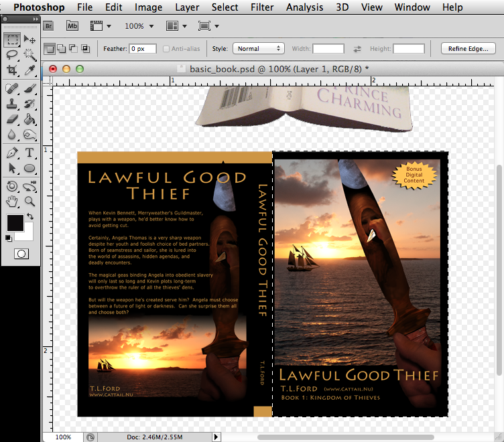
Task: Expand the toolbox with double-arrow
Action: tap(35, 19)
